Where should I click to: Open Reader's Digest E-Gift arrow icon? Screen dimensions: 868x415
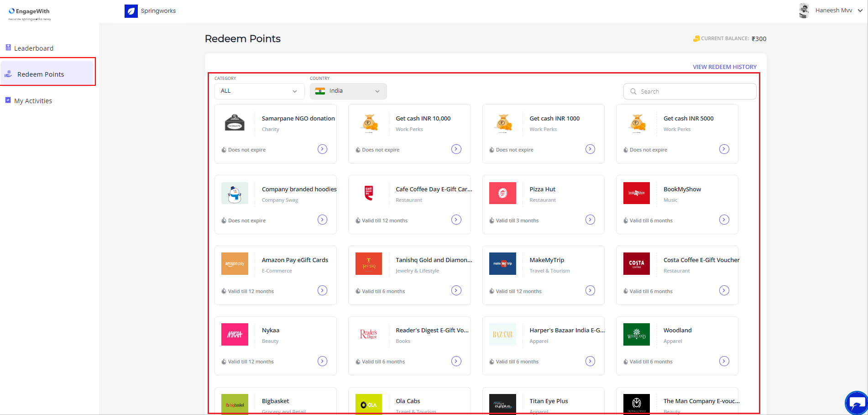coord(456,361)
